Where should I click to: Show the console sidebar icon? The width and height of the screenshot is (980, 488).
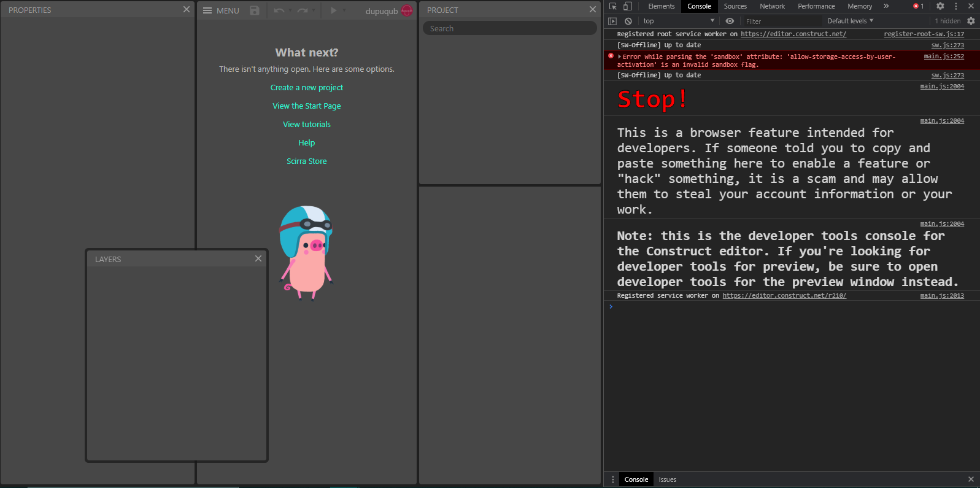coord(612,21)
